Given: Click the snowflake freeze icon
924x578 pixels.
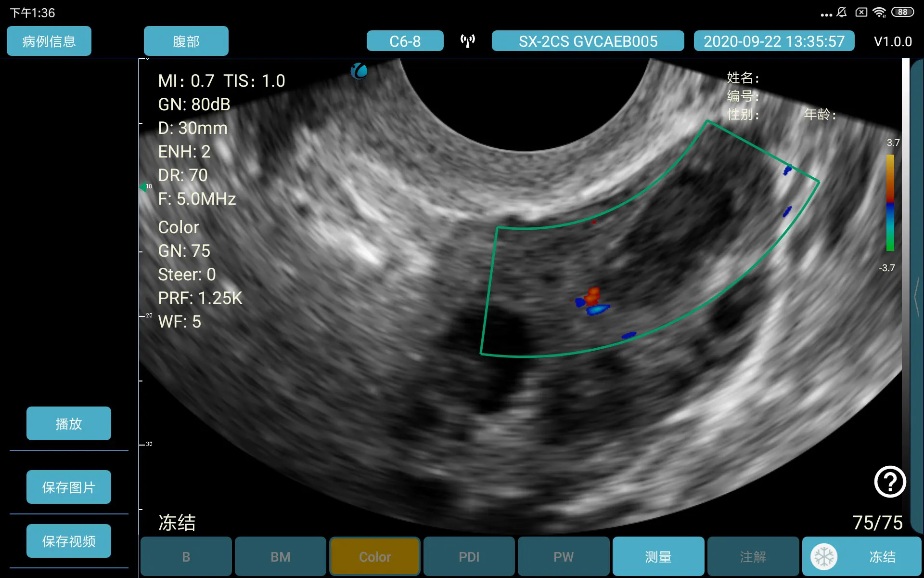Looking at the screenshot, I should pos(824,557).
